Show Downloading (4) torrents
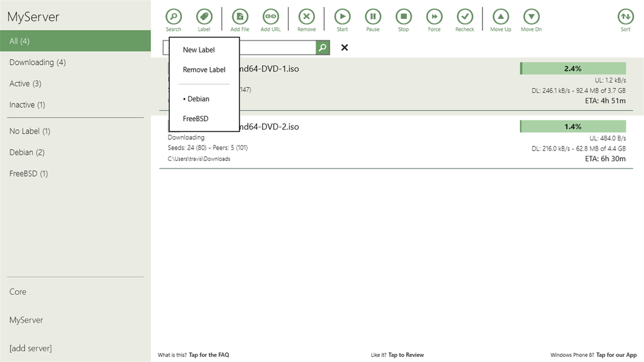The height and width of the screenshot is (362, 644). (37, 62)
